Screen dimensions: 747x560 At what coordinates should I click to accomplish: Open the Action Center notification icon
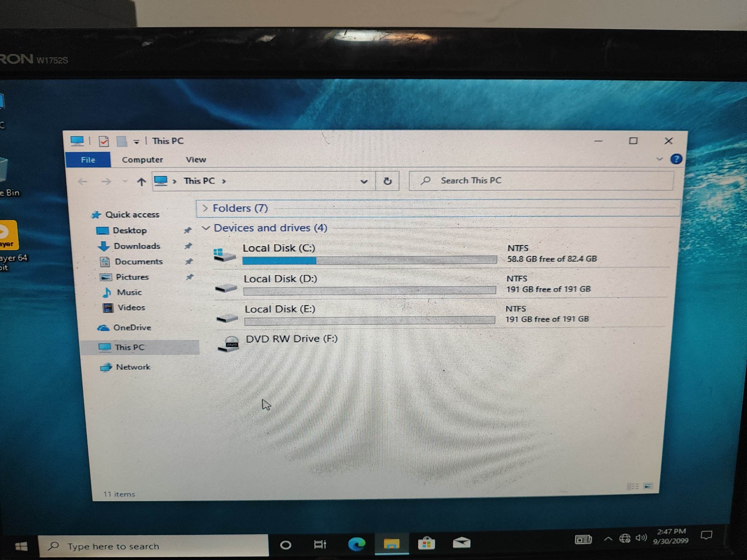coord(706,535)
